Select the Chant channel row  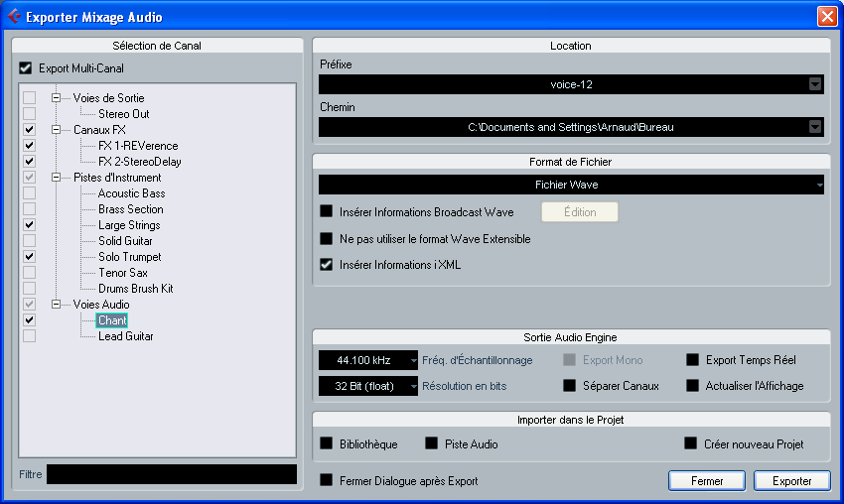click(112, 320)
